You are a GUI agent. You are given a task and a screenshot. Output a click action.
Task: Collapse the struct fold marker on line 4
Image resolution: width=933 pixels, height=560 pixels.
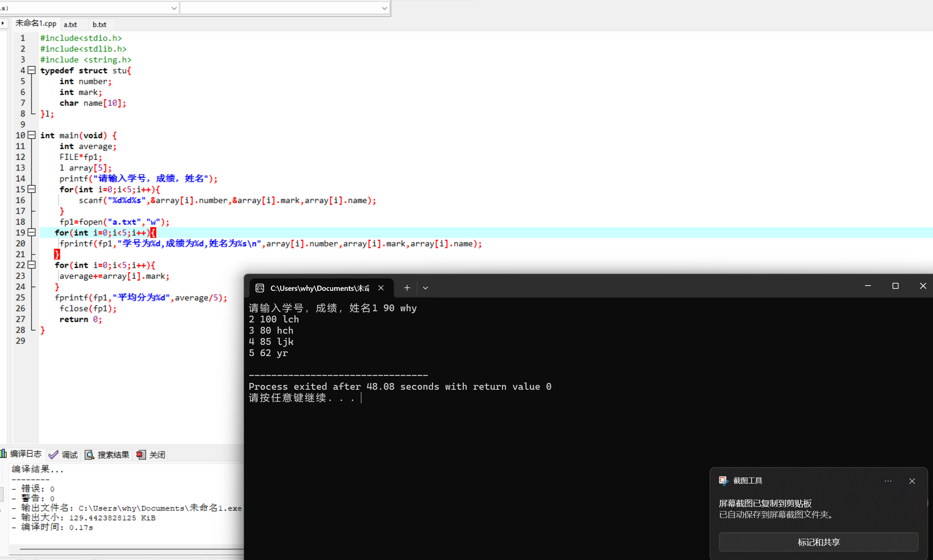32,71
